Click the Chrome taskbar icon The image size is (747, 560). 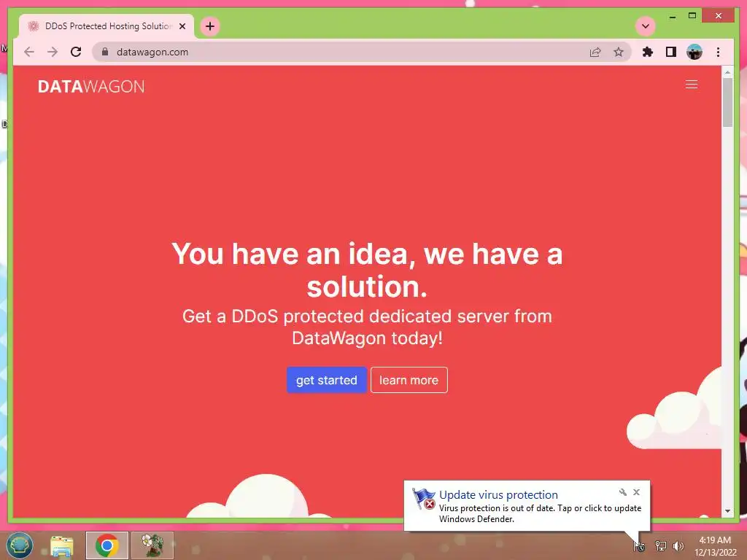click(107, 545)
